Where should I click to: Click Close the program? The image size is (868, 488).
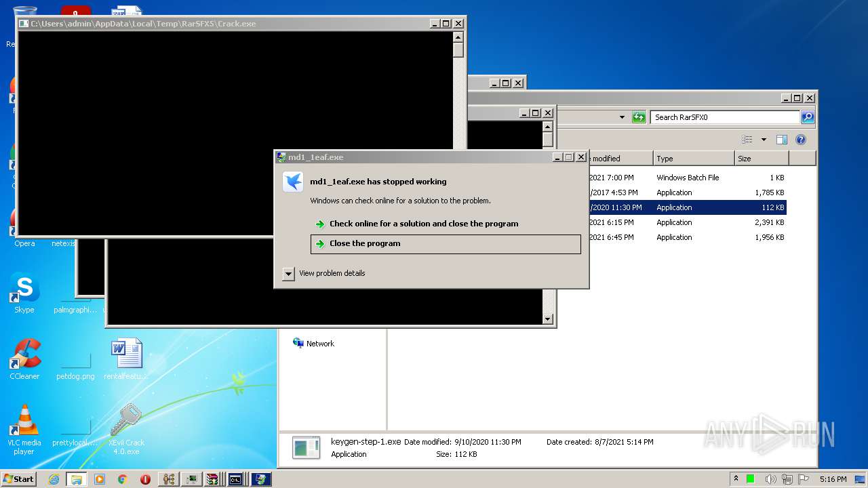point(446,244)
